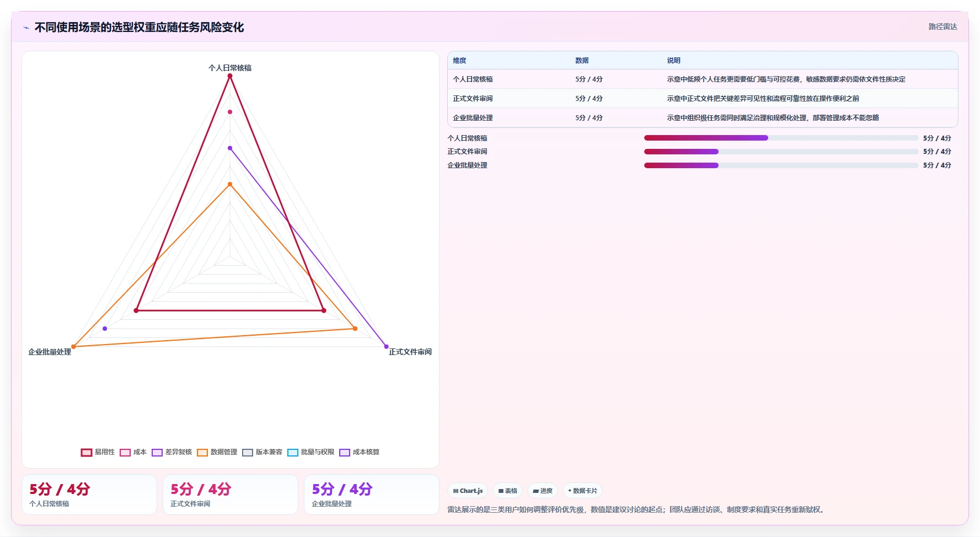Hide the 差异复核 dataset via legend
This screenshot has height=537, width=980.
pyautogui.click(x=172, y=452)
